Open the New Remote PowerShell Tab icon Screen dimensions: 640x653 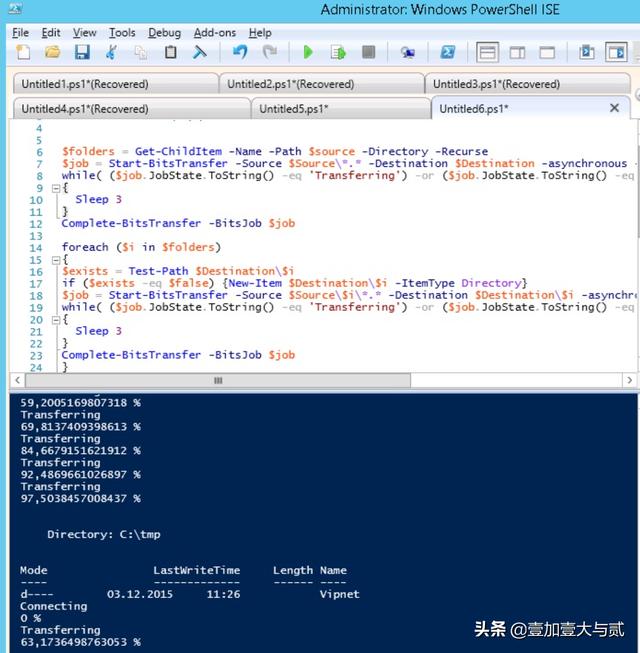click(x=408, y=52)
